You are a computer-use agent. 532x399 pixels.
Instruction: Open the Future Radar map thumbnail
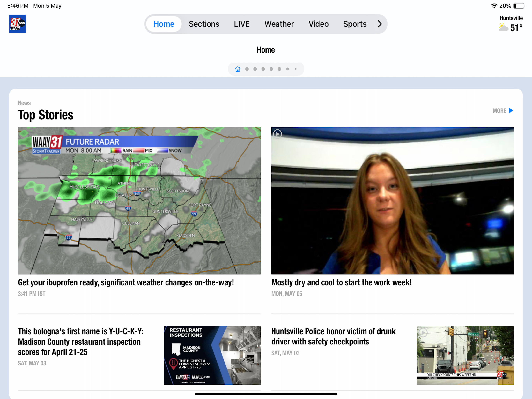point(139,201)
